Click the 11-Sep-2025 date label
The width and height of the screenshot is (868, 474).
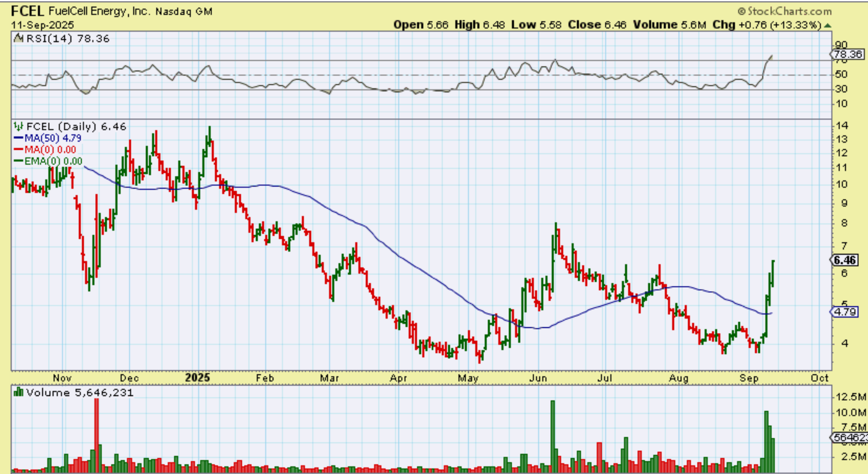pyautogui.click(x=42, y=25)
